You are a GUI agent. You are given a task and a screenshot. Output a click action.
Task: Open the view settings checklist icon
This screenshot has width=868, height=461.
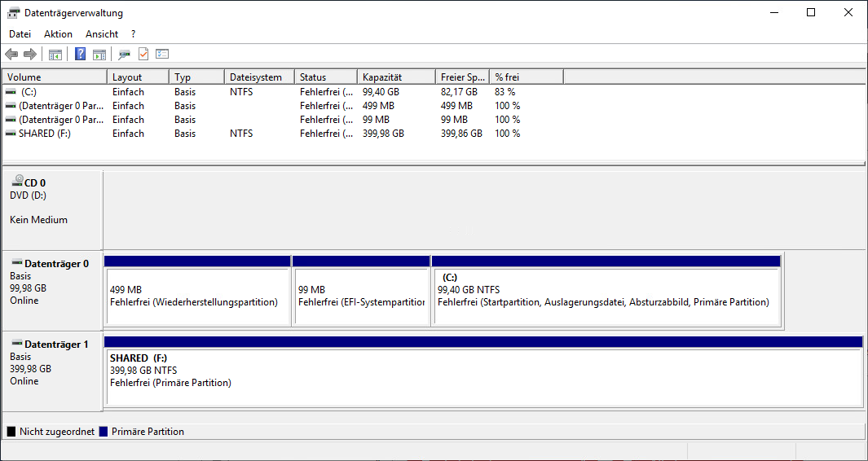pos(162,55)
